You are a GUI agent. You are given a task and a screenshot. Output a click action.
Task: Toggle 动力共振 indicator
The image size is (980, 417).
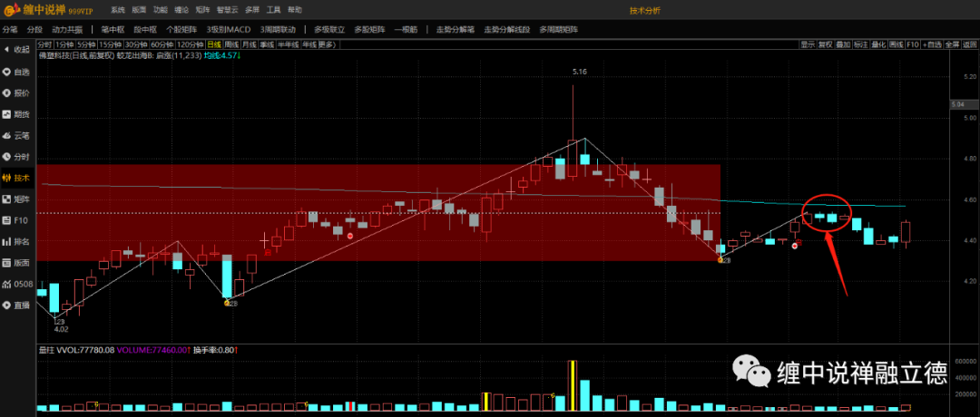tap(67, 29)
